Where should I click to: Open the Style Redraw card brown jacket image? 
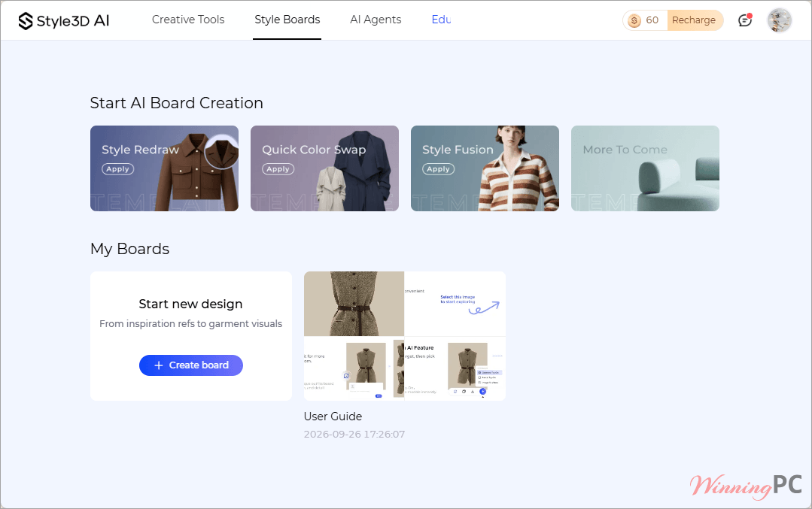[x=196, y=173]
